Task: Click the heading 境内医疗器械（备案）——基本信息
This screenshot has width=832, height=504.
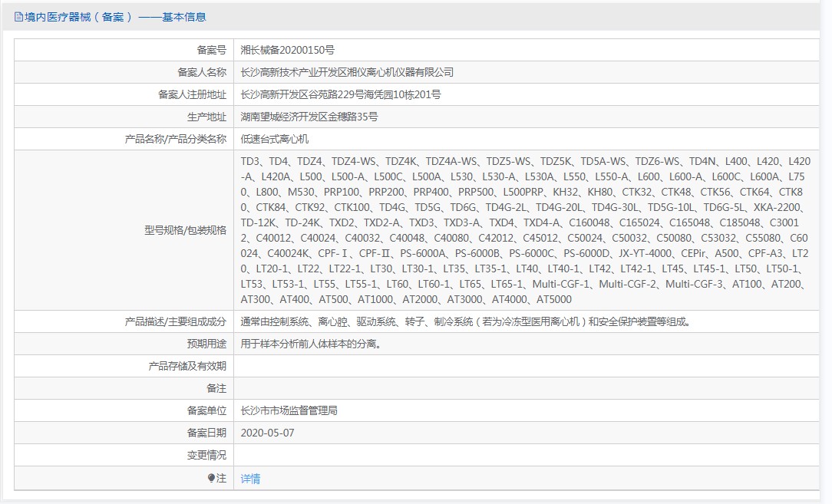Action: tap(115, 17)
